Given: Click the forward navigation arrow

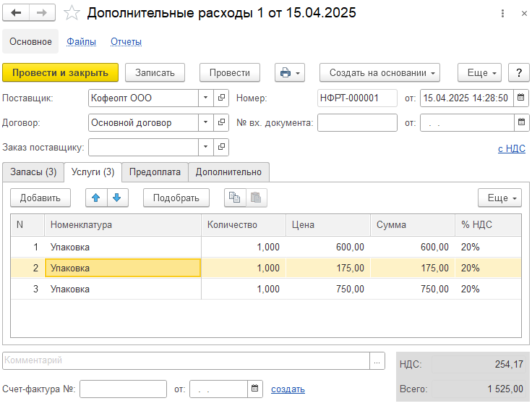Looking at the screenshot, I should coord(42,13).
